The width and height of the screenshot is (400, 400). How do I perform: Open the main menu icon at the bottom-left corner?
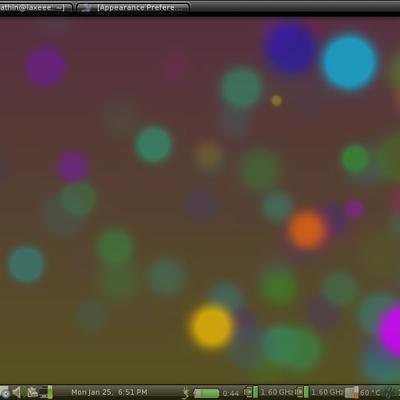click(x=5, y=392)
